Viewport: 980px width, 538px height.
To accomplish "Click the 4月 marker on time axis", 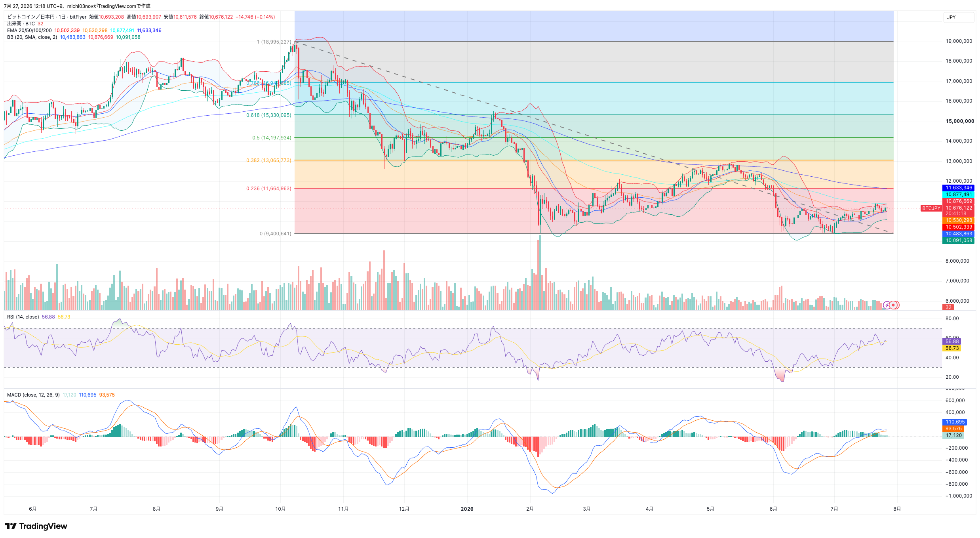I will pos(649,509).
